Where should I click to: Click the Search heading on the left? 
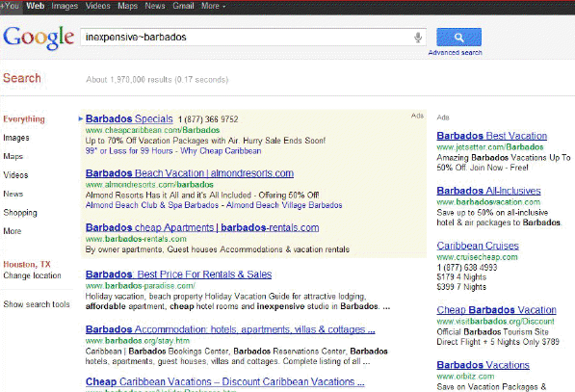coord(22,78)
